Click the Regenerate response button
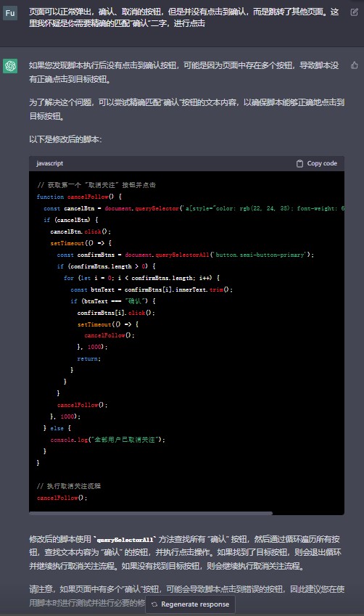 click(190, 604)
